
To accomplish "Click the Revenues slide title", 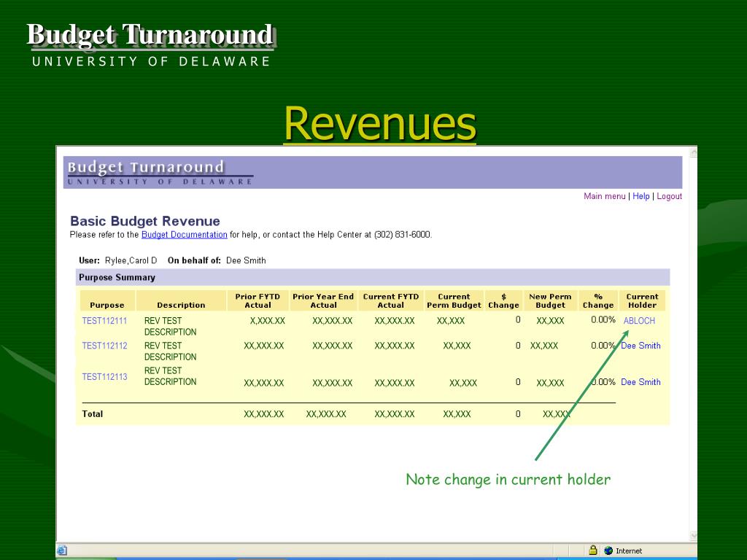I will (x=379, y=123).
